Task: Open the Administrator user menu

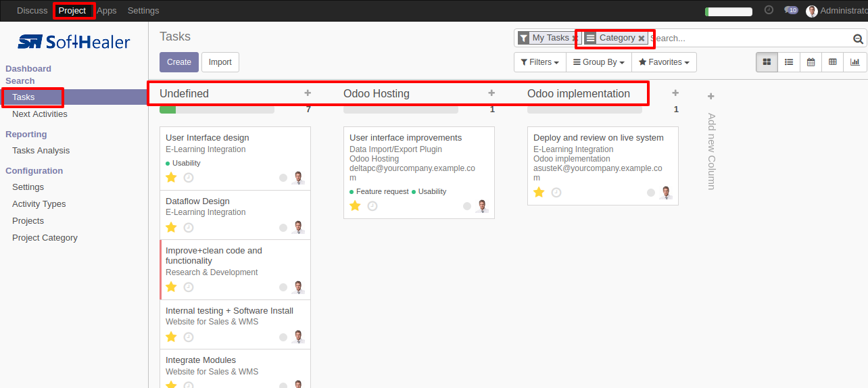Action: [837, 11]
